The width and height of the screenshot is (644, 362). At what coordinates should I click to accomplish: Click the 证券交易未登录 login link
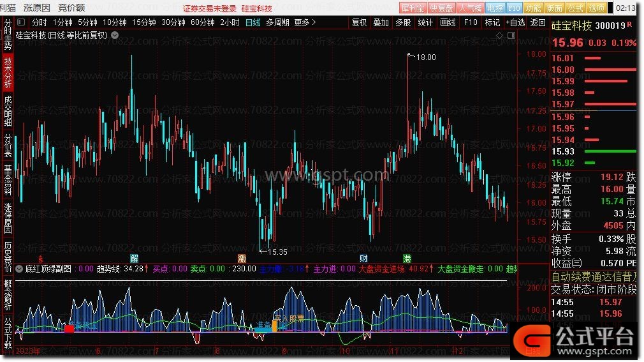210,9
